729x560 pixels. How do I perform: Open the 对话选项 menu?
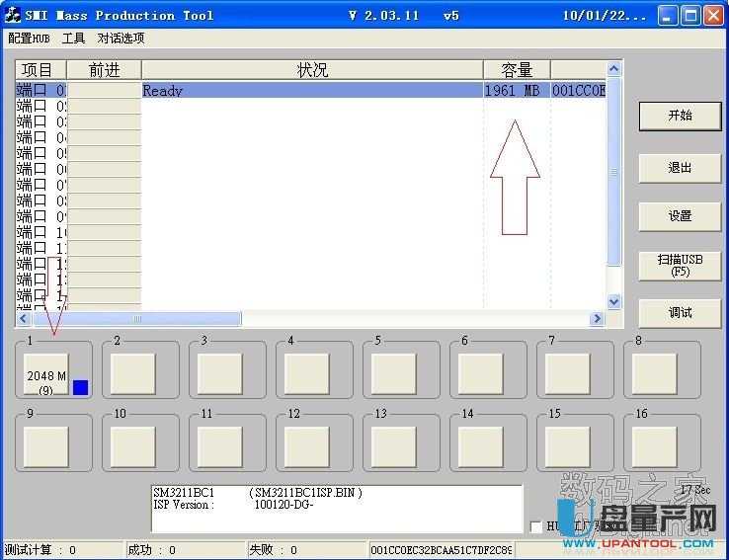pos(121,39)
